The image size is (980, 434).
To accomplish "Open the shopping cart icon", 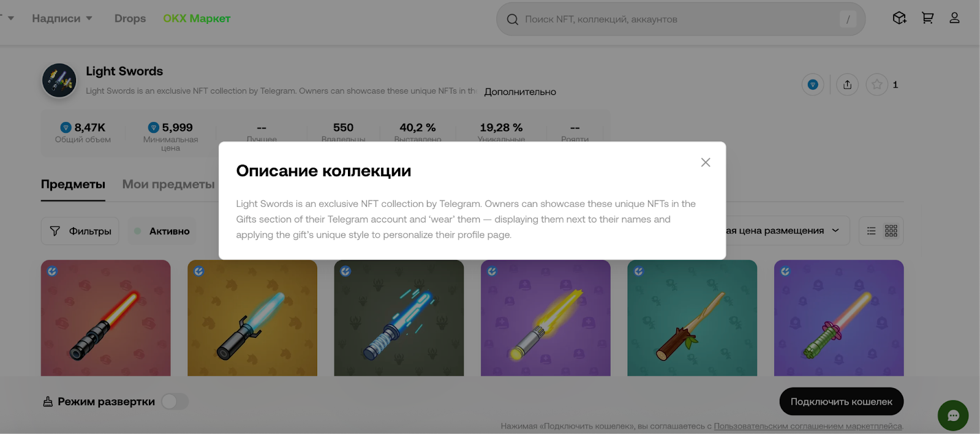I will tap(927, 18).
